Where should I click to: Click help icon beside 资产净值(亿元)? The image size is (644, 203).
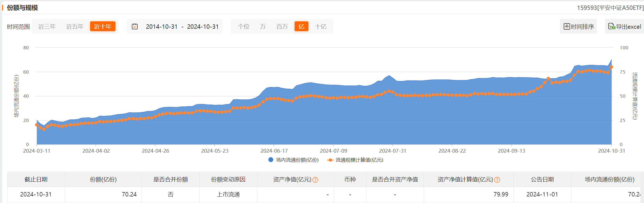click(x=315, y=180)
